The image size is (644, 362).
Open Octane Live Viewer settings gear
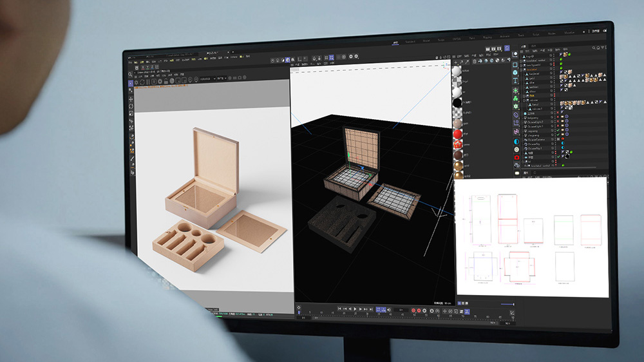(137, 82)
